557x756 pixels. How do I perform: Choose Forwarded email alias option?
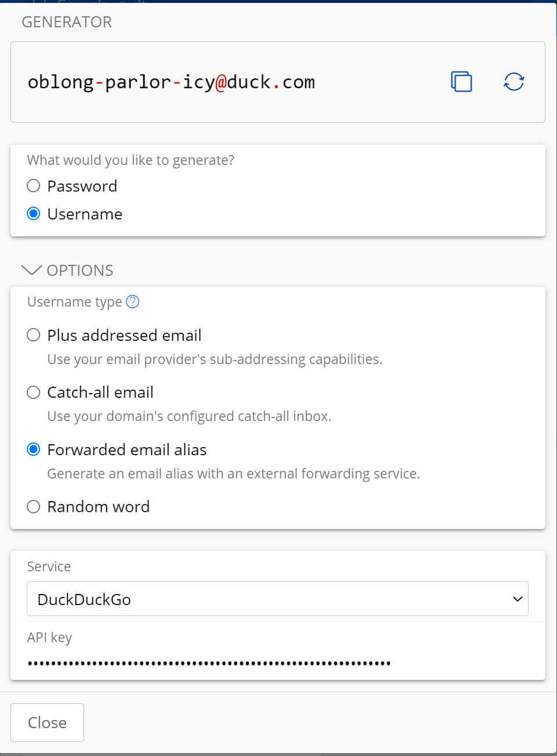coord(34,449)
